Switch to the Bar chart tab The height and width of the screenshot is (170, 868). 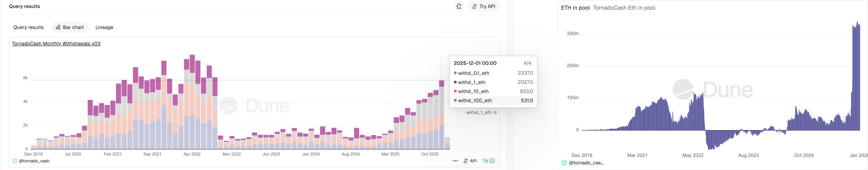pyautogui.click(x=70, y=27)
